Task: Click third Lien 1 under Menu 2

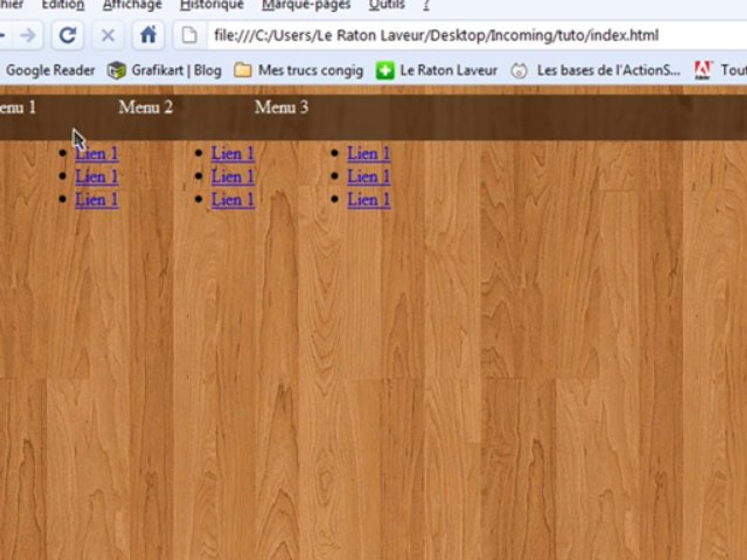Action: coord(233,200)
